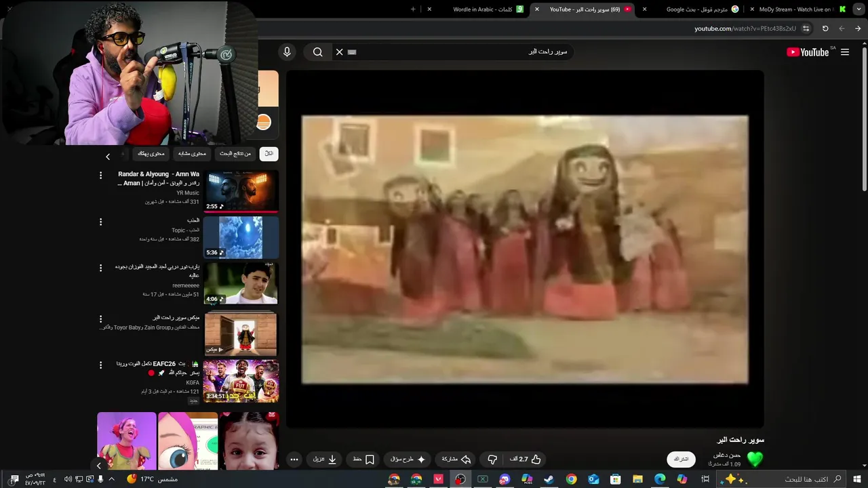
Task: Open Google Chrome from the taskbar
Action: [x=571, y=479]
